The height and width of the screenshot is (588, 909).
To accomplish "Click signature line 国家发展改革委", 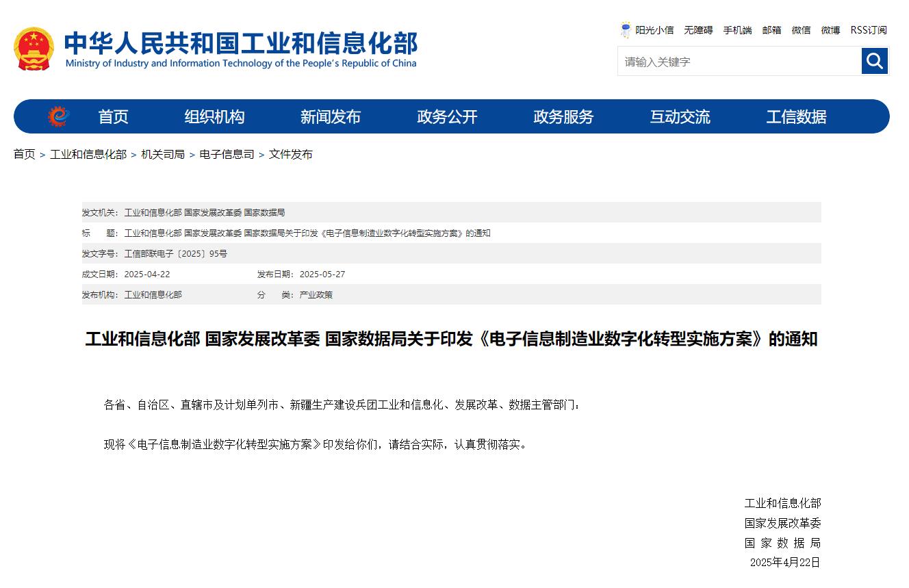I will click(x=783, y=523).
